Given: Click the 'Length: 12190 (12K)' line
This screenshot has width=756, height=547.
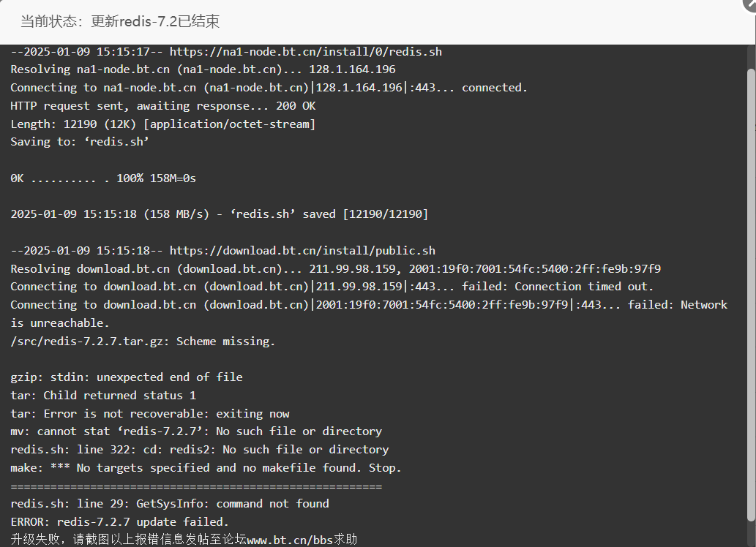Looking at the screenshot, I should coord(163,124).
